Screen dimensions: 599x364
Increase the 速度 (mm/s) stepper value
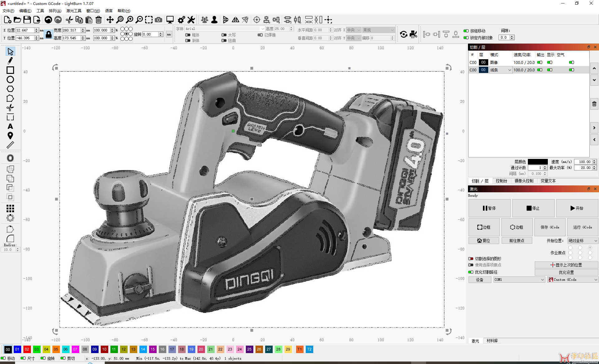[595, 160]
